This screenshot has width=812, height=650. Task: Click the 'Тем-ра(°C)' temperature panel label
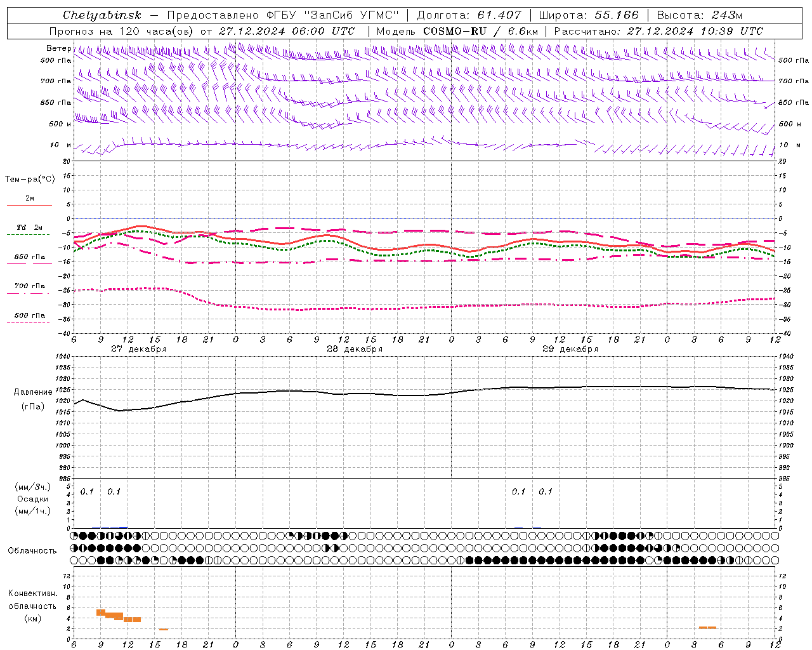pos(30,180)
